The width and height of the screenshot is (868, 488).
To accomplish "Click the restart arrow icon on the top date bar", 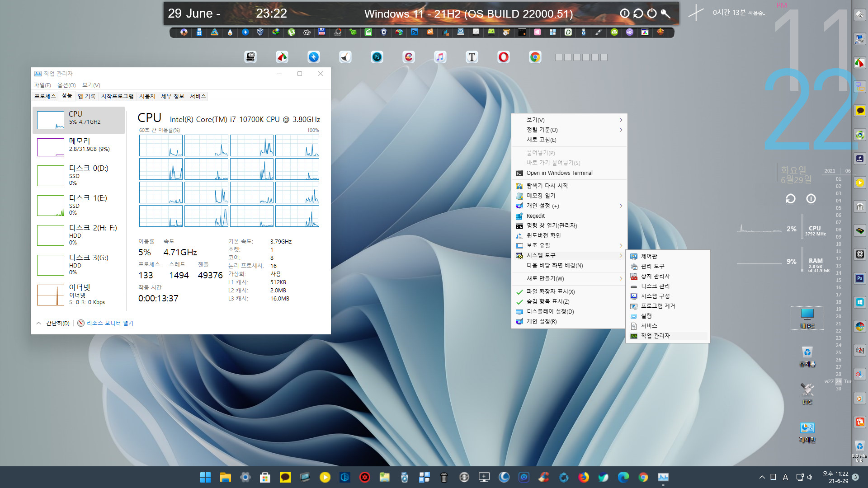I will tap(638, 14).
